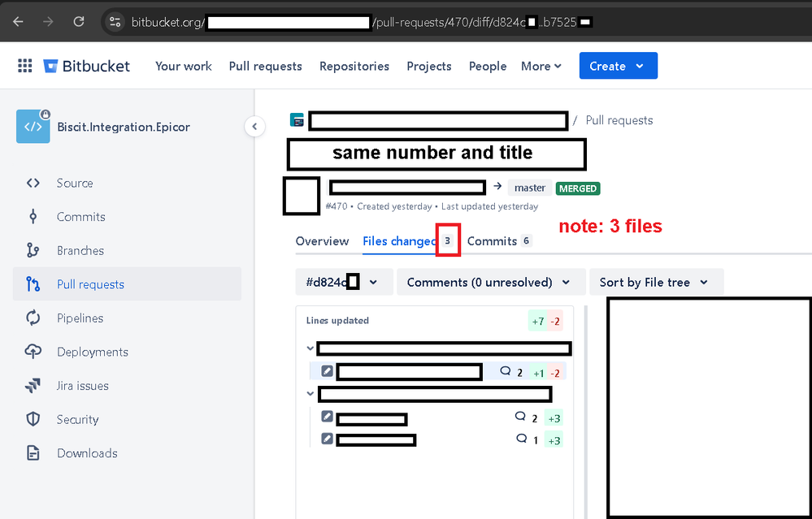Open Projects in top navigation
The width and height of the screenshot is (812, 519).
point(429,67)
